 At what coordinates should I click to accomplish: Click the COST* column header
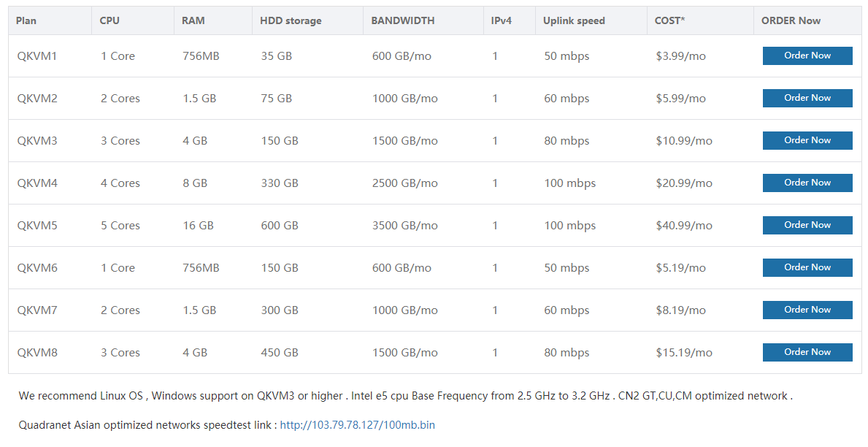coord(669,20)
